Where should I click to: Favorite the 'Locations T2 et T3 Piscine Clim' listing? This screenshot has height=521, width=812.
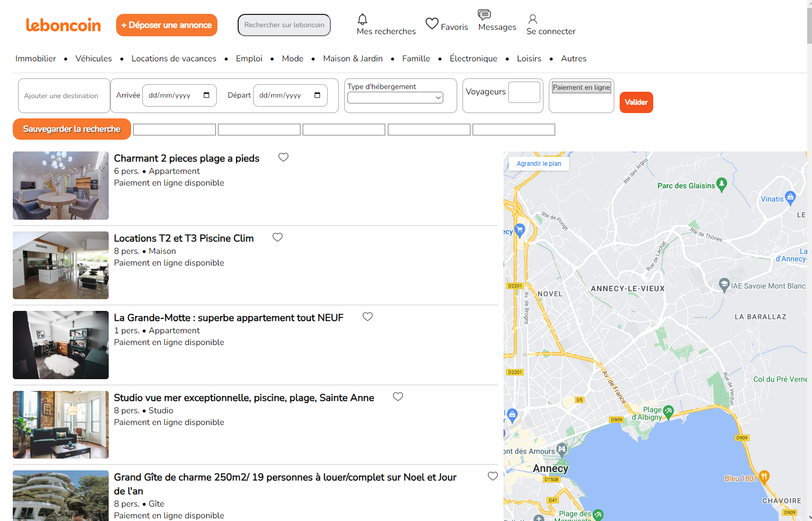pos(278,237)
